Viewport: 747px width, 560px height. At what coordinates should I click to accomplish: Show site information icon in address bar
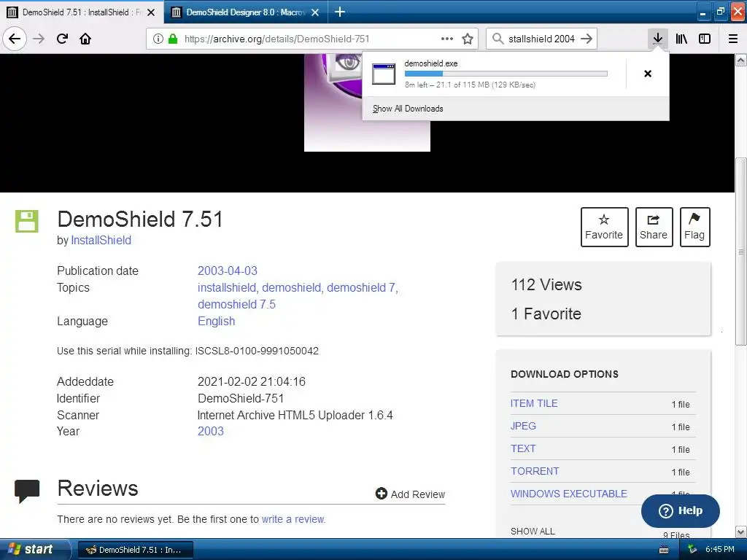(x=158, y=39)
